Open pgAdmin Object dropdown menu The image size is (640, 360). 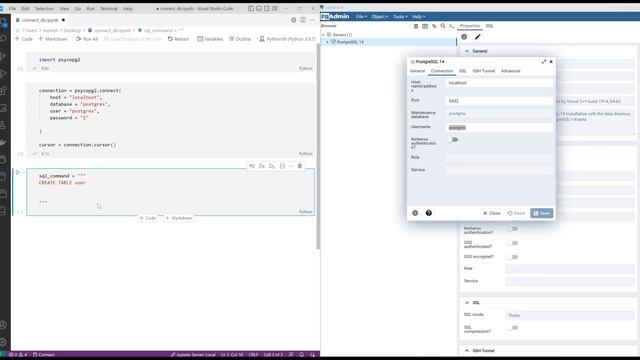(380, 17)
